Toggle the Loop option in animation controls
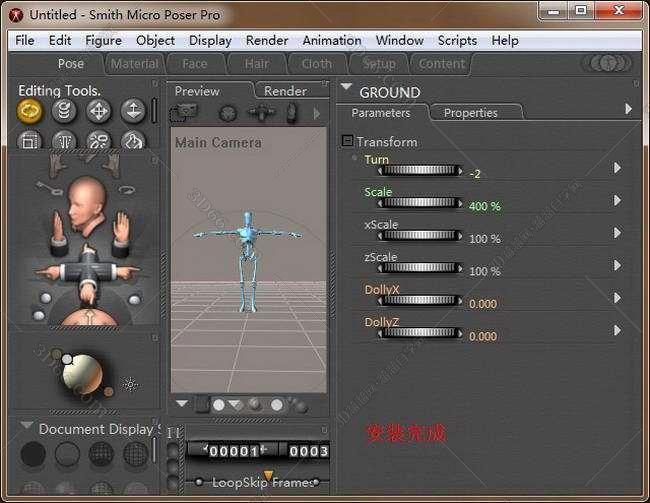This screenshot has height=503, width=650. (x=199, y=482)
